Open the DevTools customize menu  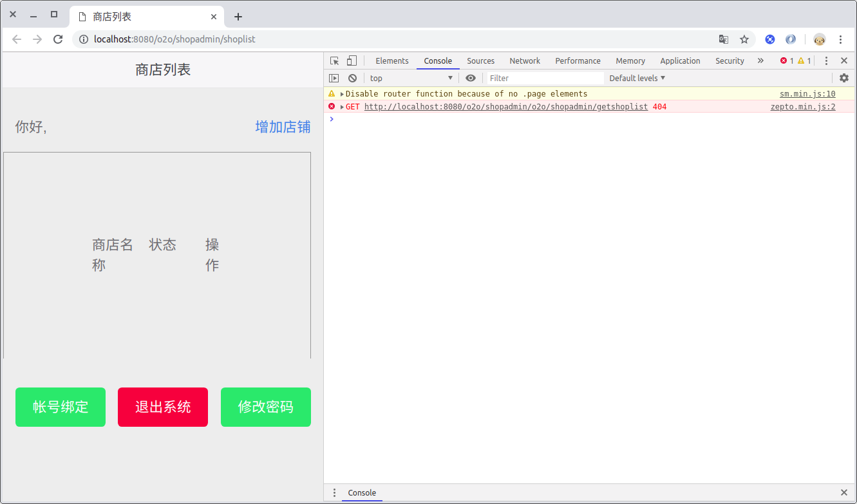coord(826,60)
